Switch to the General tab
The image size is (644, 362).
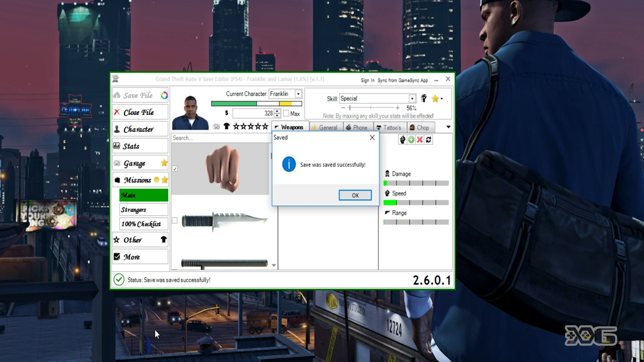[x=328, y=127]
